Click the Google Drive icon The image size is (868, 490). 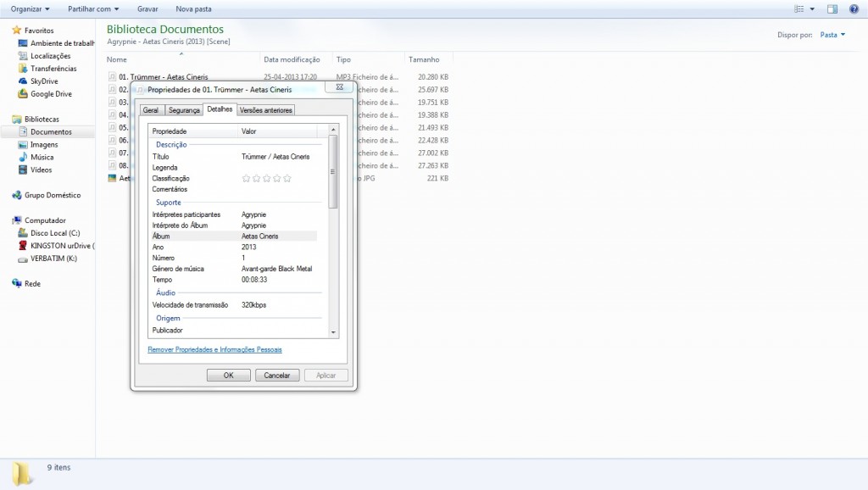click(23, 93)
